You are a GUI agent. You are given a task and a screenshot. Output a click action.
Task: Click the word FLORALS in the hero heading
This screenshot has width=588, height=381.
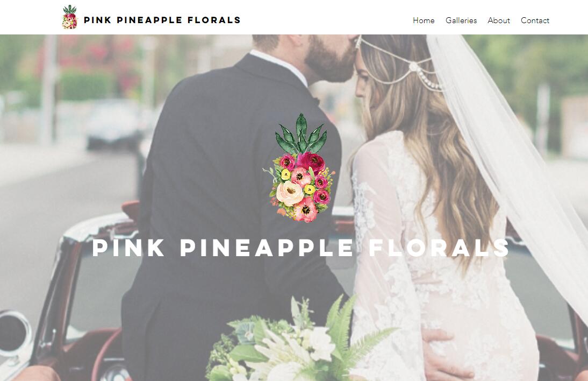click(x=439, y=248)
